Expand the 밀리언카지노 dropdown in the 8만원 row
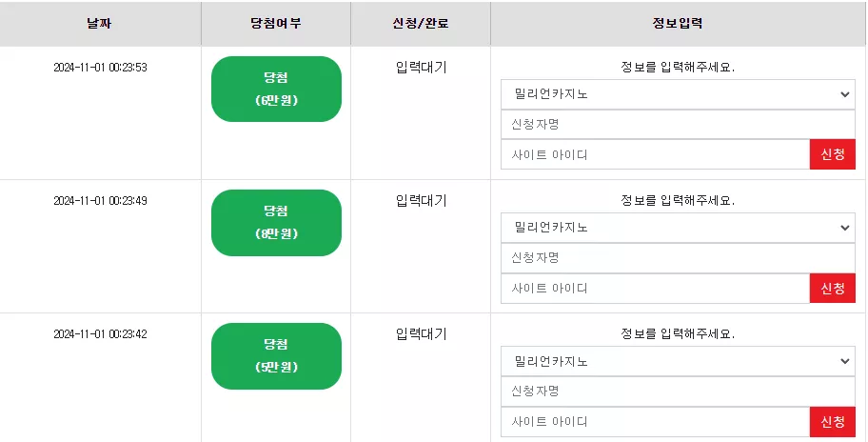 [x=678, y=228]
